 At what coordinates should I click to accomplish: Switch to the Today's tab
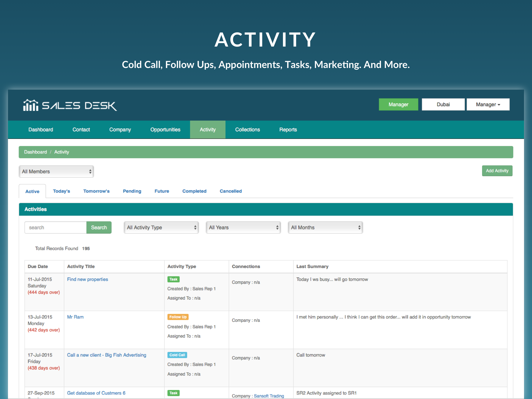[61, 191]
